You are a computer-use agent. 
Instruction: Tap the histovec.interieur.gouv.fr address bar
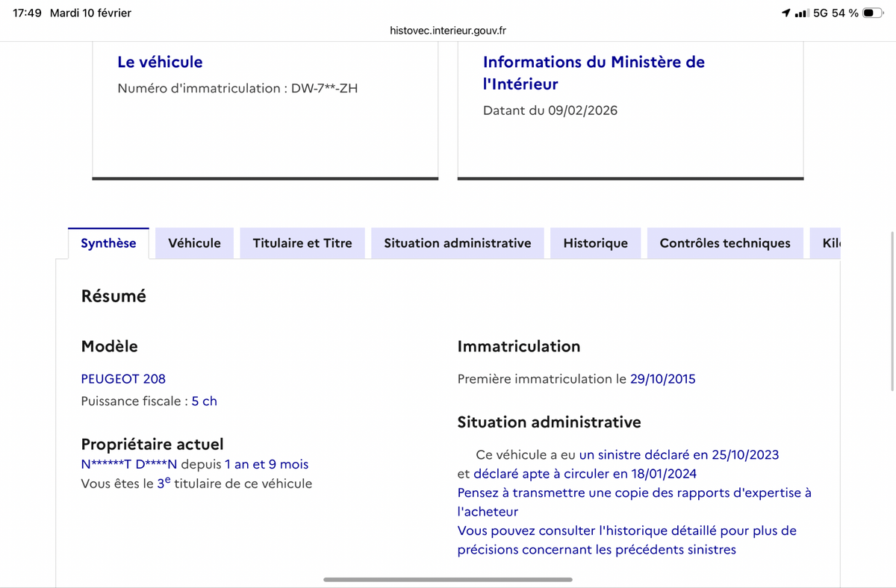pyautogui.click(x=448, y=31)
